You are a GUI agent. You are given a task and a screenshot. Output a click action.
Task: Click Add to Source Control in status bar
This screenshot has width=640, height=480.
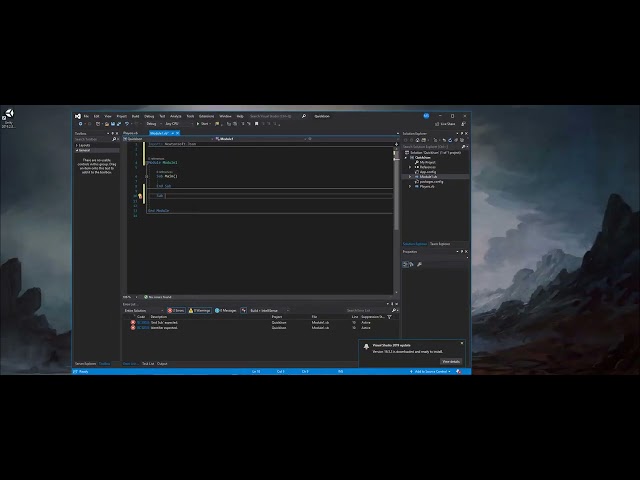coord(430,372)
